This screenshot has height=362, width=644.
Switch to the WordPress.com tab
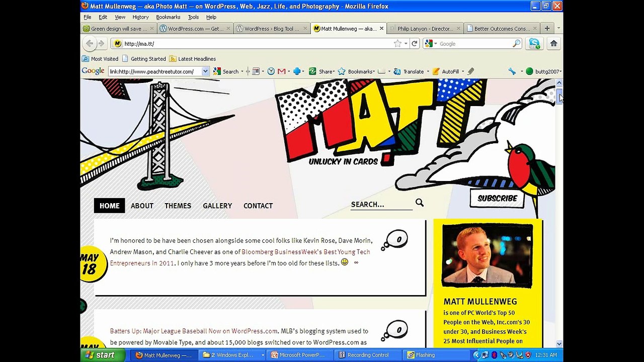point(195,29)
